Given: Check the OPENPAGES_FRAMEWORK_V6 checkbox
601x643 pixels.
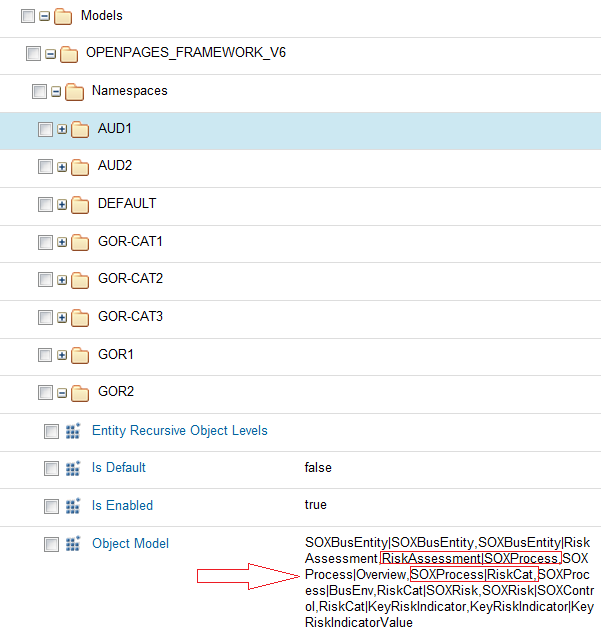Looking at the screenshot, I should [33, 54].
